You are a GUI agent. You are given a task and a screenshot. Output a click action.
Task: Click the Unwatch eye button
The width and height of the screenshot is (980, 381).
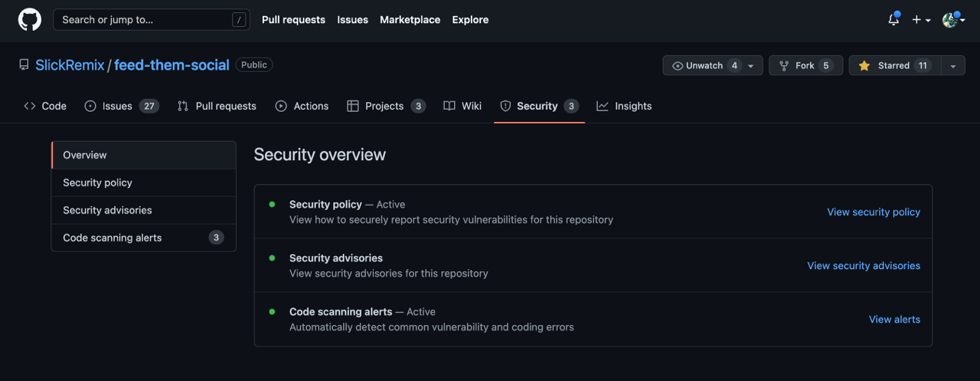click(x=713, y=66)
